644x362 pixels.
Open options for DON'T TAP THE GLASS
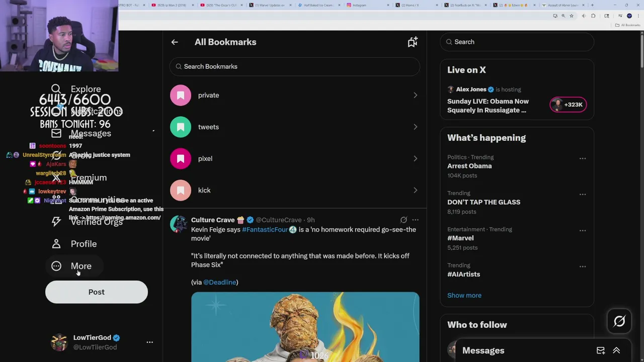pyautogui.click(x=583, y=194)
